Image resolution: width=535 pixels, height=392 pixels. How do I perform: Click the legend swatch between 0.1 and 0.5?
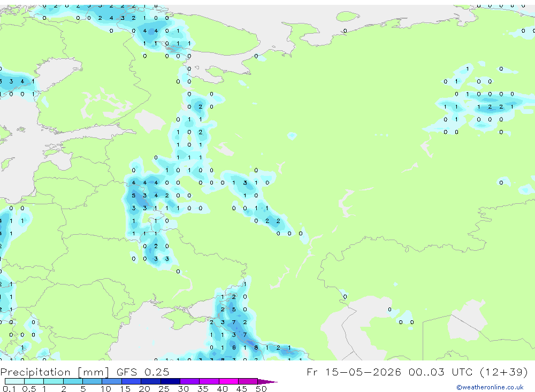(14, 381)
